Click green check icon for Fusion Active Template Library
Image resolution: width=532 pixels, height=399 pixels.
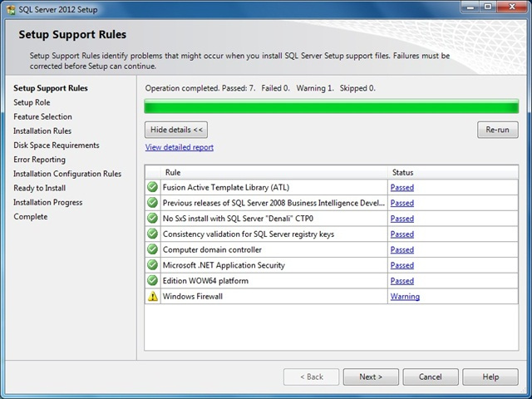point(153,187)
